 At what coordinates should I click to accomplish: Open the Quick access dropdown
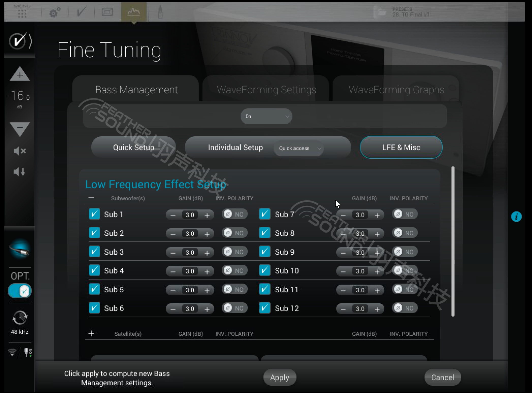[x=299, y=148]
